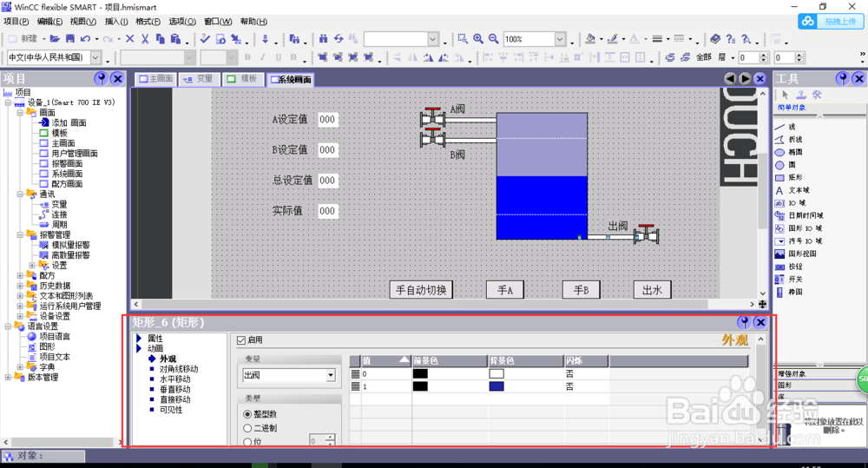Zoom in with the magnifier plus icon
The image size is (868, 468).
point(478,39)
